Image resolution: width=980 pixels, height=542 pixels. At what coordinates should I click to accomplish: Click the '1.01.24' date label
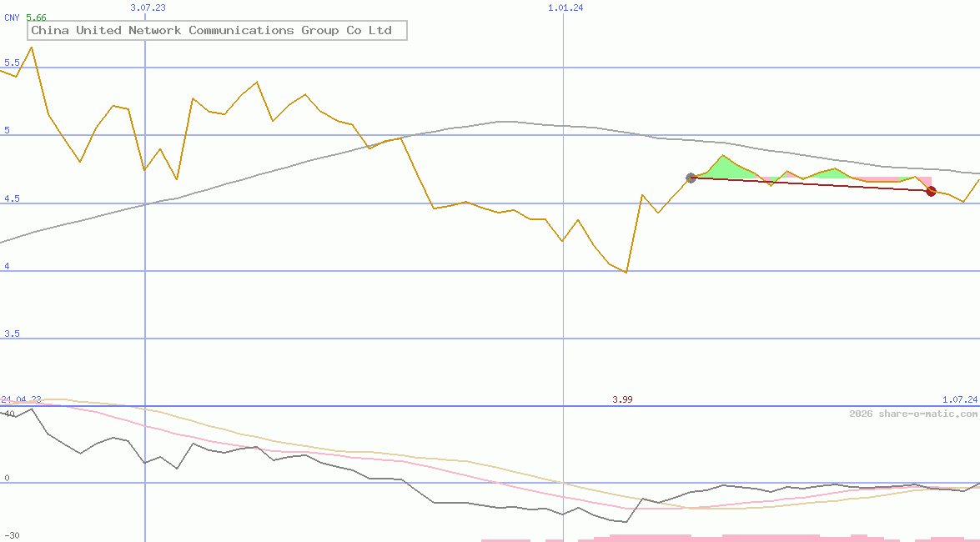[x=564, y=7]
